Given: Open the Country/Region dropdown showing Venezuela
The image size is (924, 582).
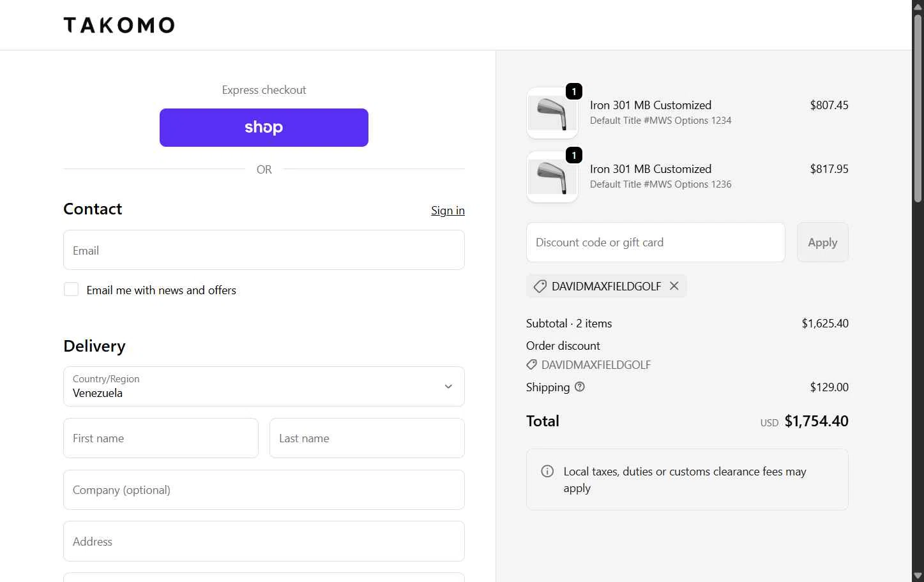Looking at the screenshot, I should [264, 387].
